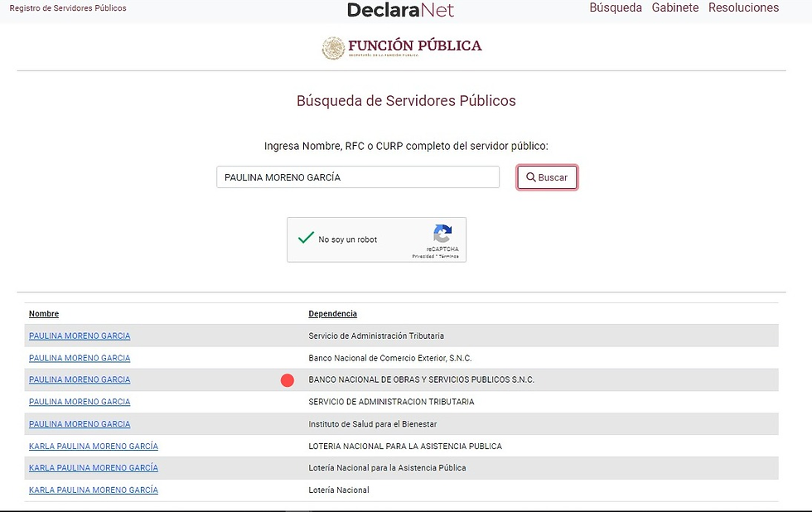Open PAULINA MORENO GARCIA of Instituto de Salud para el Bienestar
The image size is (812, 512).
(80, 424)
